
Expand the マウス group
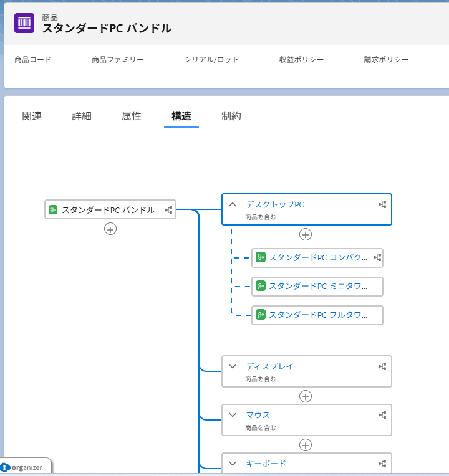coord(233,415)
